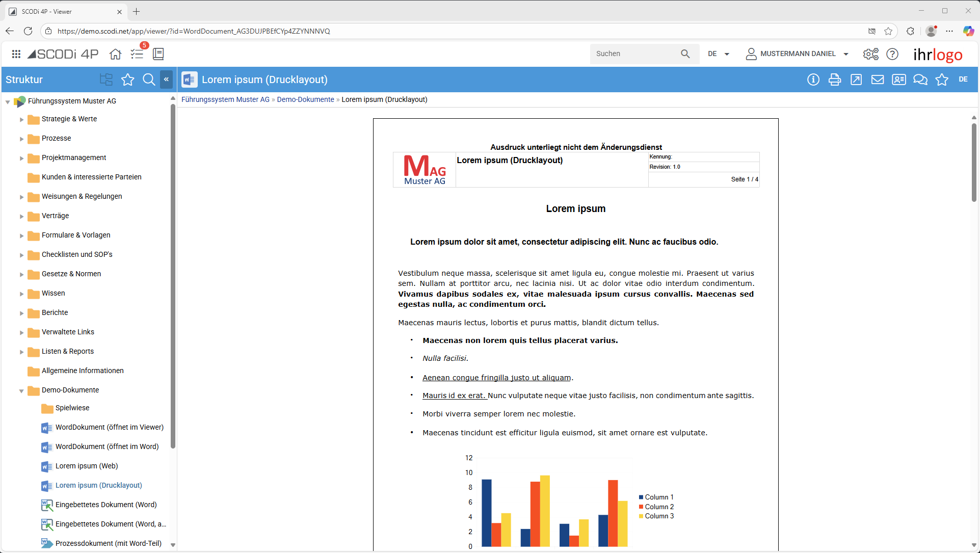Select Allgemeine Informationen folder
The height and width of the screenshot is (553, 980).
coord(83,371)
